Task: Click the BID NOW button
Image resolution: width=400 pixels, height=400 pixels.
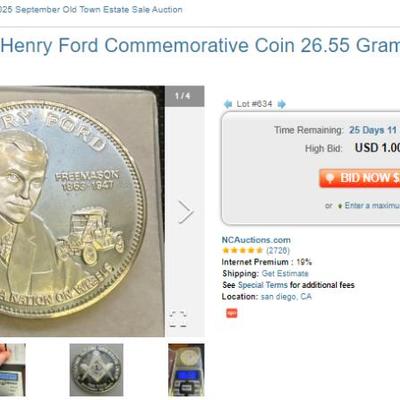Action: 360,178
